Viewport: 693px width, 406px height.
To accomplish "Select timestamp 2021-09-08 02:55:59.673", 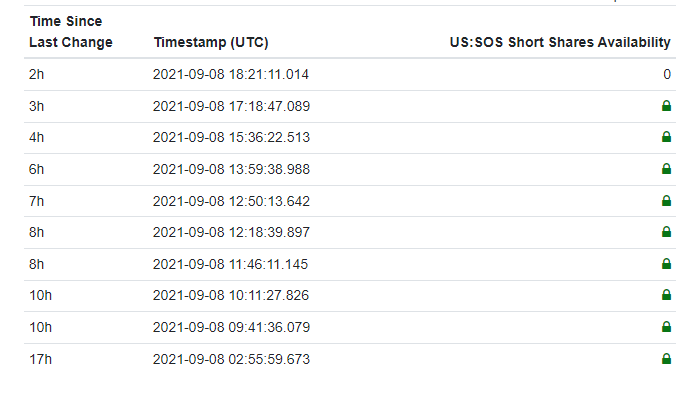I will 231,359.
